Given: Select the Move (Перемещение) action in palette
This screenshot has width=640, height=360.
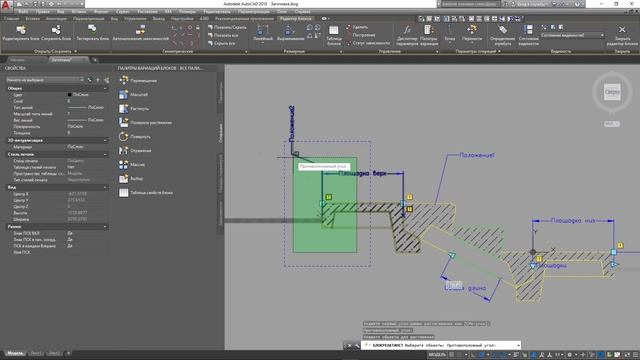Looking at the screenshot, I should pos(138,80).
